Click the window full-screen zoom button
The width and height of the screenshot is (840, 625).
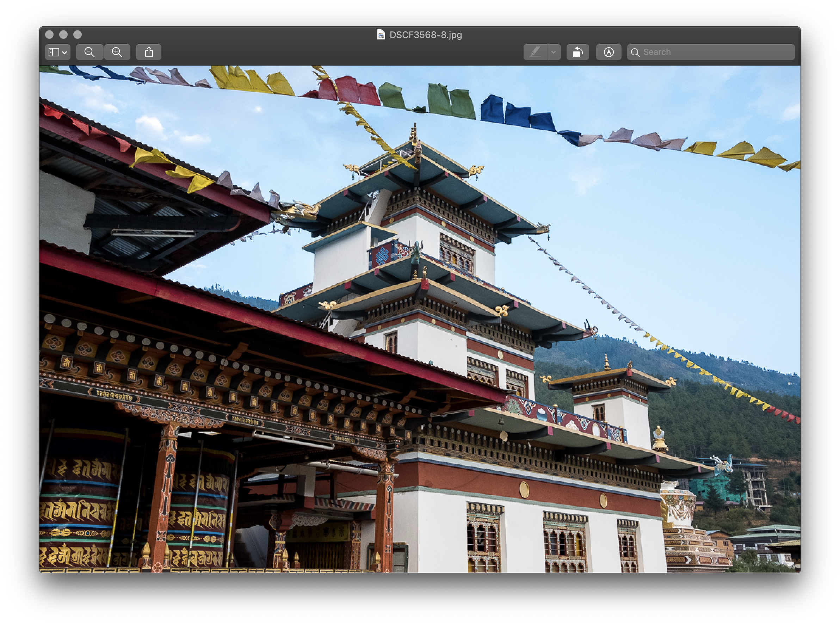(78, 35)
